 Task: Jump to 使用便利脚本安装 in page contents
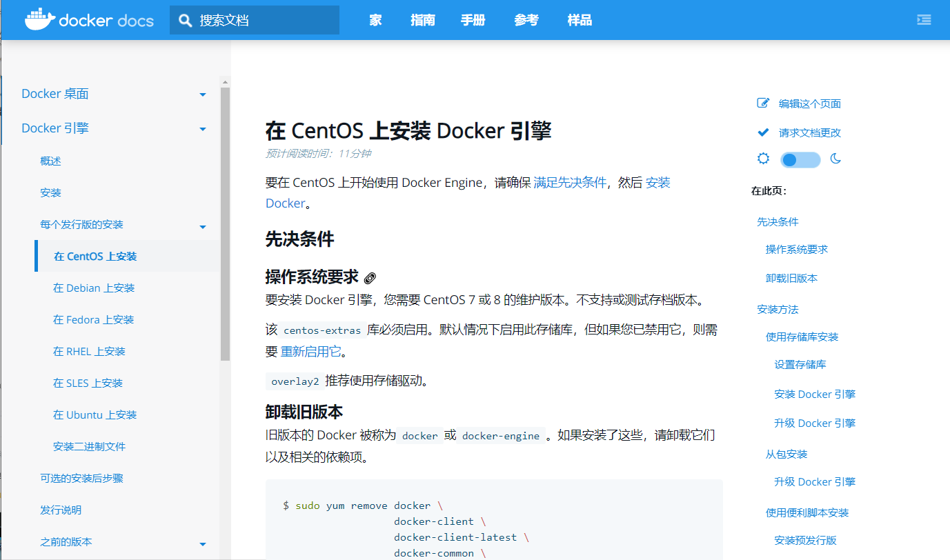807,512
